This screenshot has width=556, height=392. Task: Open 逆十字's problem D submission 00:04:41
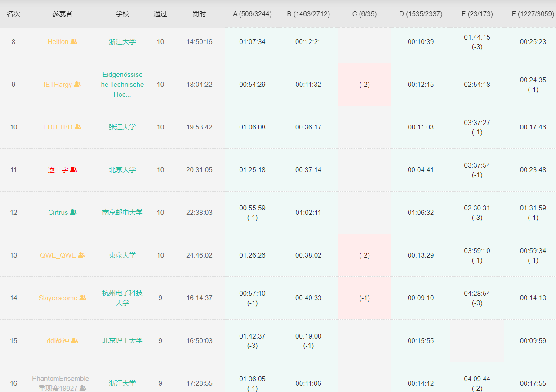(421, 170)
